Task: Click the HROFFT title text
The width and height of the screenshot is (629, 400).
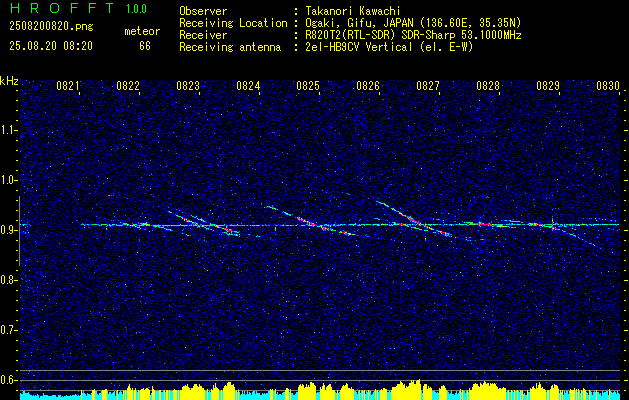Action: pyautogui.click(x=62, y=8)
